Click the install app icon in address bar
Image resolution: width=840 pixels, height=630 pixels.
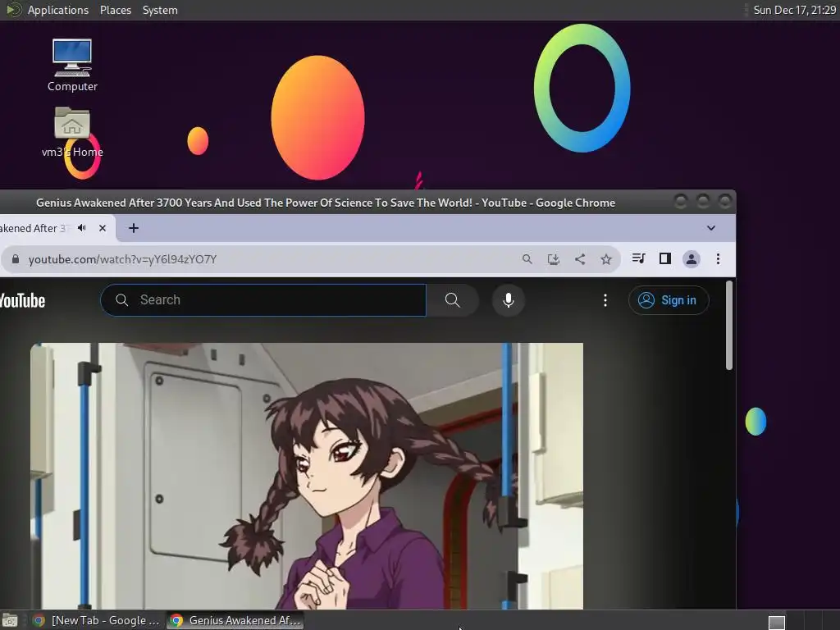coord(554,259)
